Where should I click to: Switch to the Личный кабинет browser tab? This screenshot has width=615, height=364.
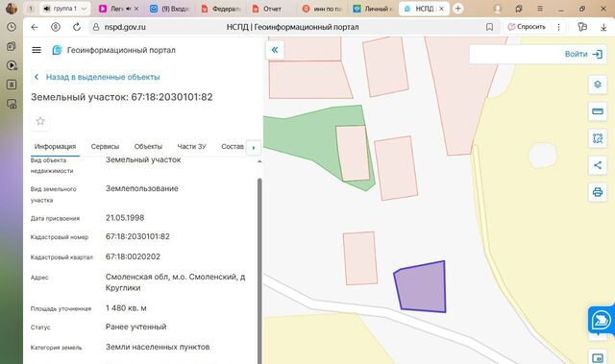[373, 9]
